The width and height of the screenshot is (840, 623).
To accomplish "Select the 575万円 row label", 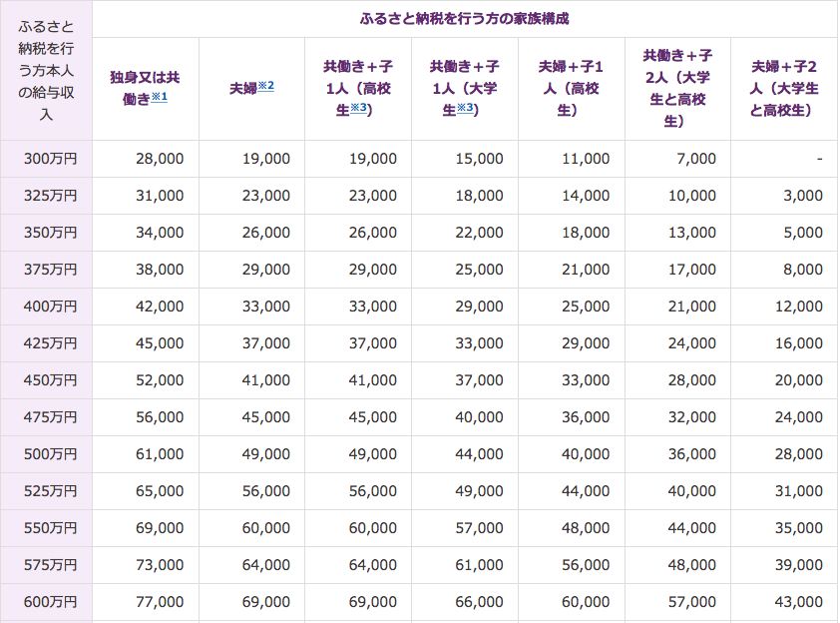I will (50, 565).
